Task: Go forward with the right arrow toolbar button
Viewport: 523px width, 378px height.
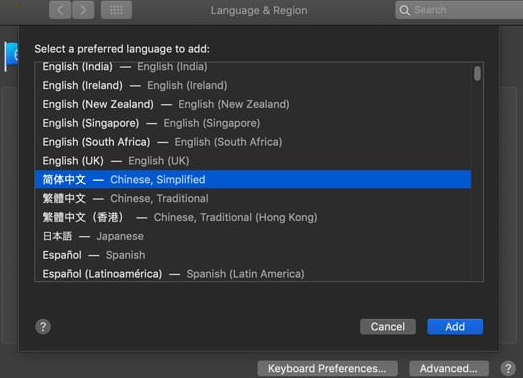Action: pos(83,10)
